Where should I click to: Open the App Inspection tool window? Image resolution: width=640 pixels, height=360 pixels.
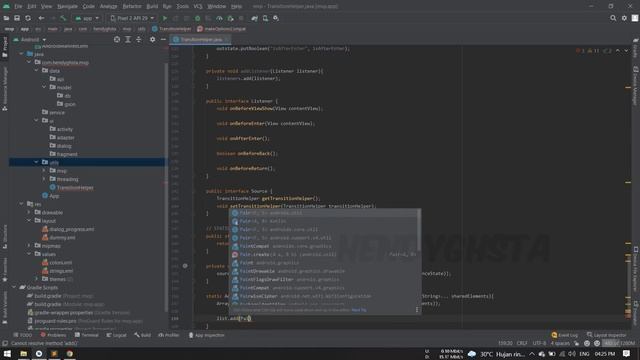[207, 335]
